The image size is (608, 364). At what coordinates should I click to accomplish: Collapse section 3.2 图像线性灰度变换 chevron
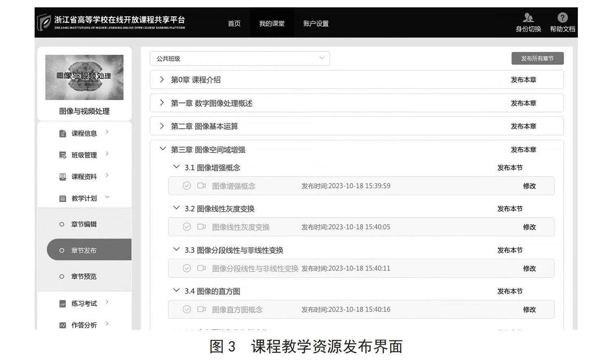click(x=176, y=208)
